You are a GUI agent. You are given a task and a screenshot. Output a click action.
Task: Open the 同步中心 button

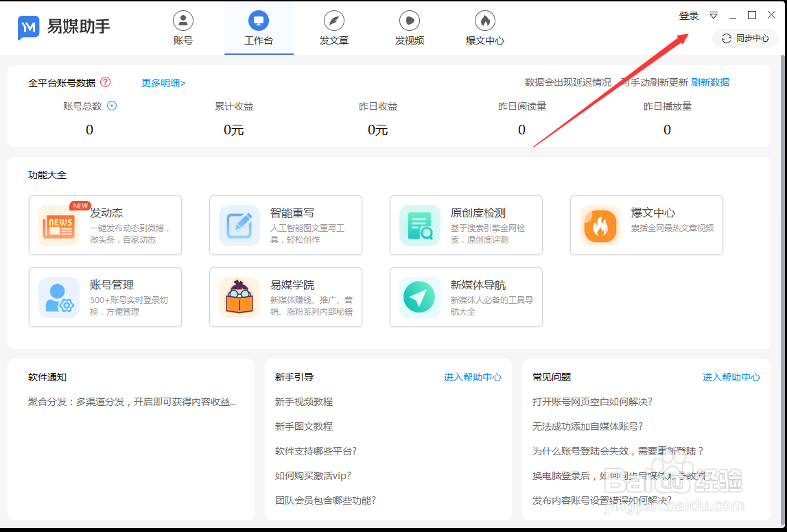[x=745, y=38]
